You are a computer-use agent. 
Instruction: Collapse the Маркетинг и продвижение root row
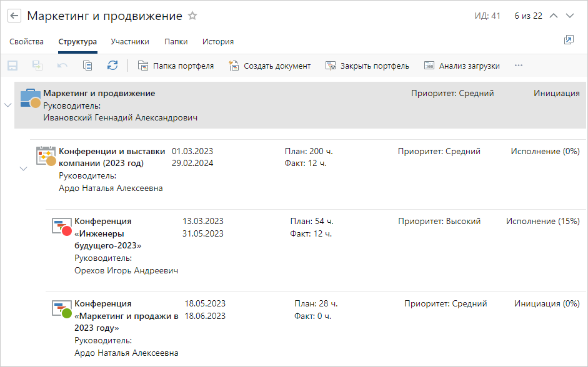[x=8, y=105]
